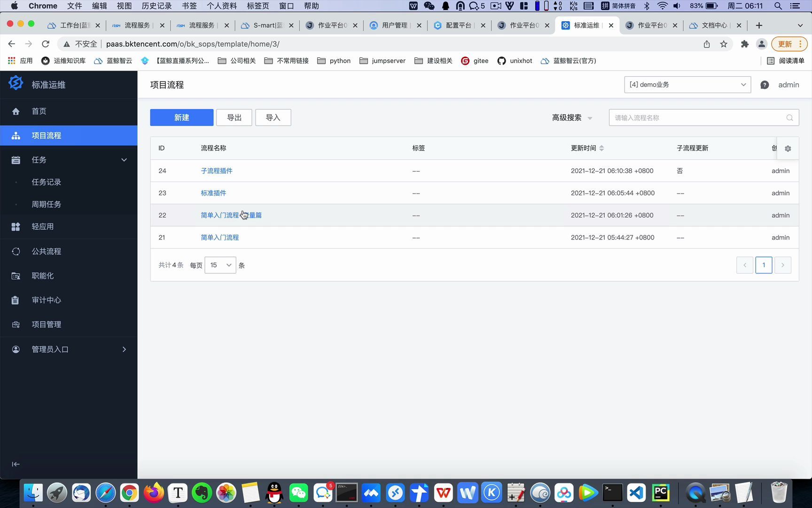Click the 新建 button
Image resolution: width=812 pixels, height=508 pixels.
(181, 117)
